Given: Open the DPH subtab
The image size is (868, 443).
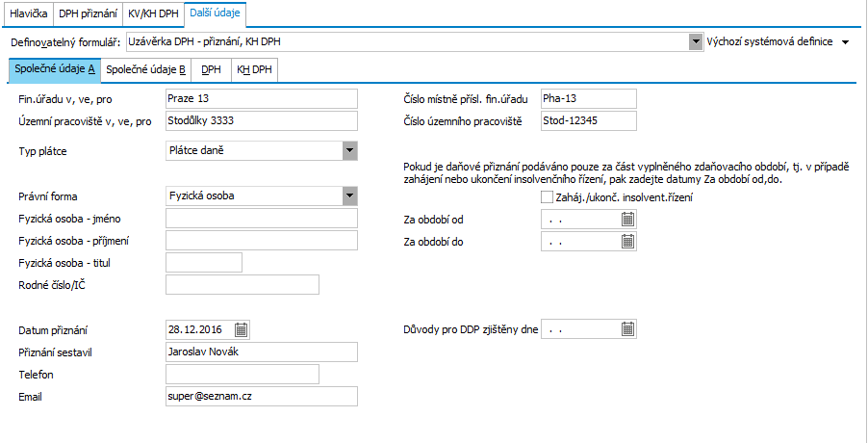Looking at the screenshot, I should click(211, 69).
